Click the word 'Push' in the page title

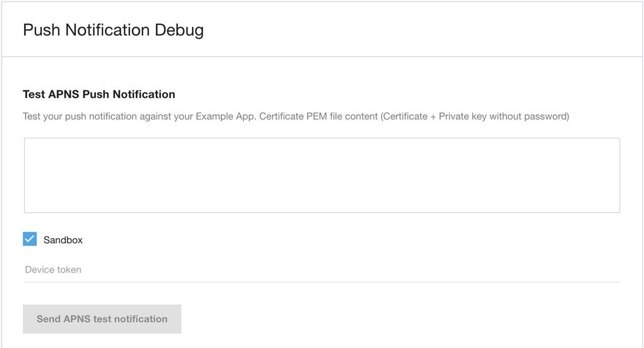42,30
